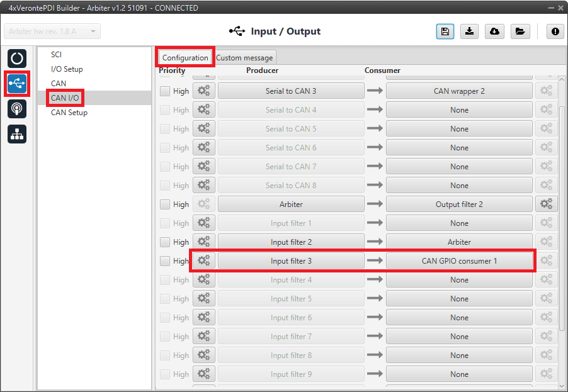This screenshot has width=568, height=392.
Task: Open gear settings for Serial to CAN 3
Action: coord(204,91)
